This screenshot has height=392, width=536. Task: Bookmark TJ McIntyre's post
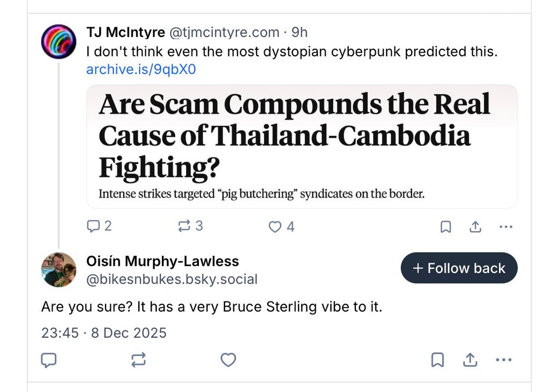click(445, 227)
